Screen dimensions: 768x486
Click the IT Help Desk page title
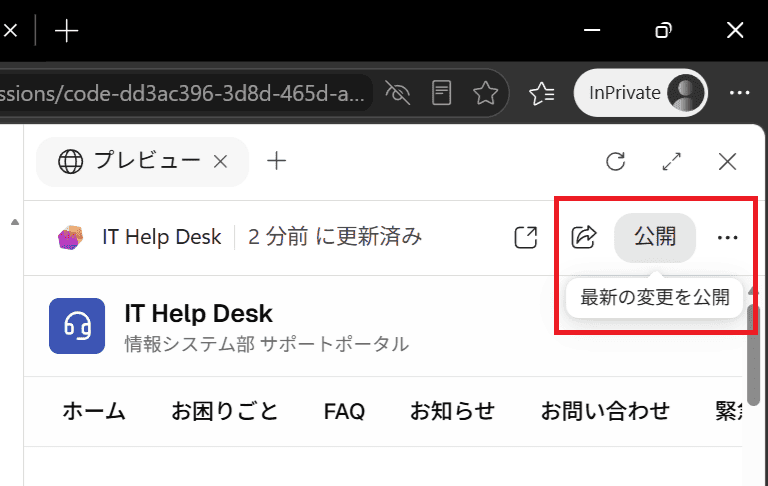[198, 314]
